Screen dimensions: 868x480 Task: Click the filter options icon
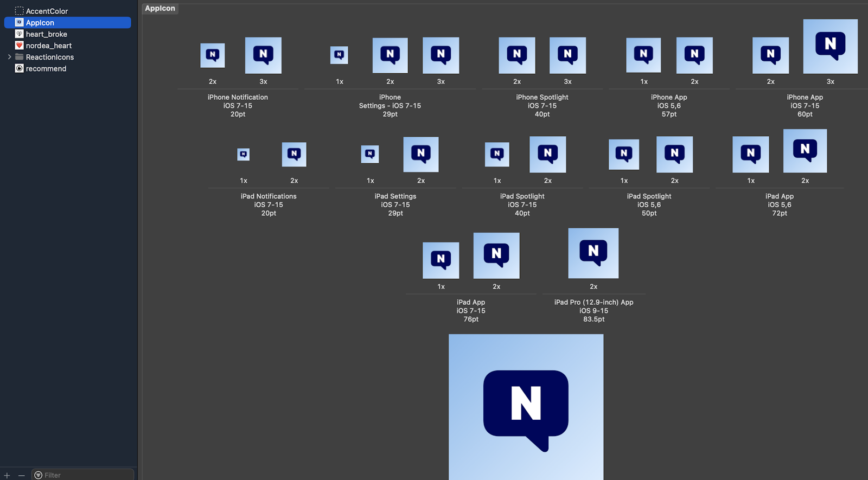coord(38,475)
